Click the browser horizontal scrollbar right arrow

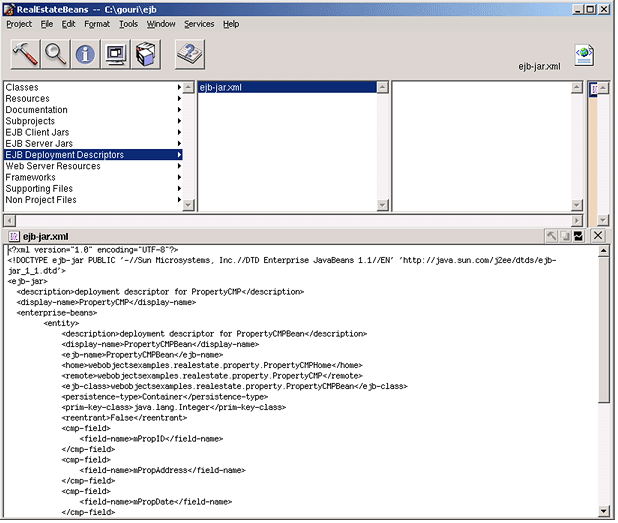[x=577, y=219]
